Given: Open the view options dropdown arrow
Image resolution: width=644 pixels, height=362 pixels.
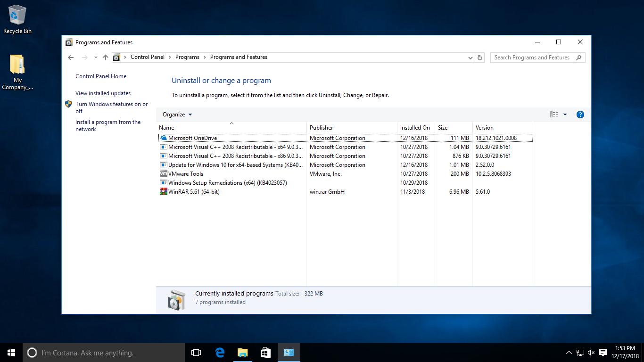Looking at the screenshot, I should click(x=565, y=115).
